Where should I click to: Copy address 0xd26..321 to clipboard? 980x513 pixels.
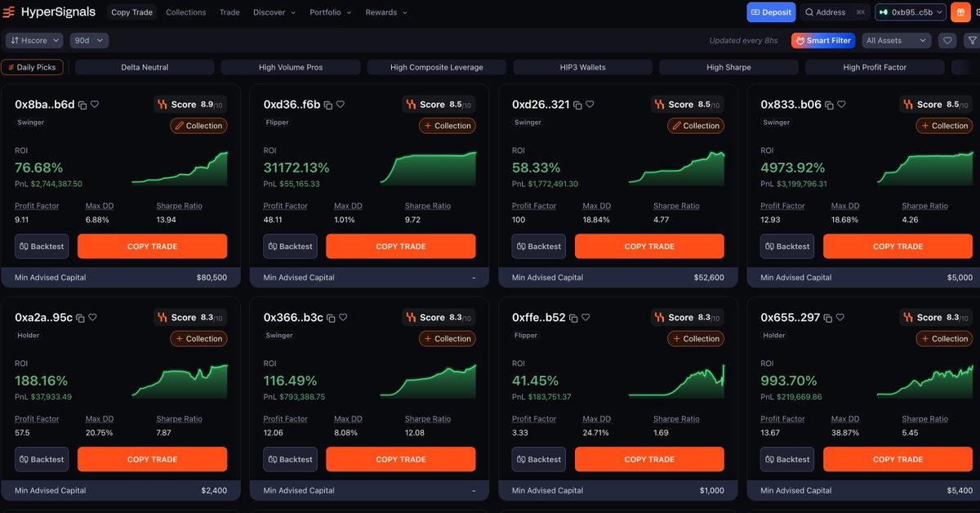577,105
